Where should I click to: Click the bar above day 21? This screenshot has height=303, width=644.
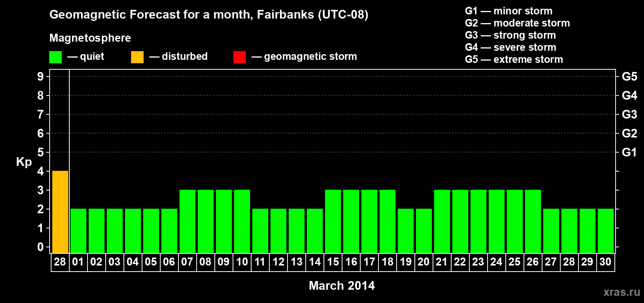pos(442,221)
